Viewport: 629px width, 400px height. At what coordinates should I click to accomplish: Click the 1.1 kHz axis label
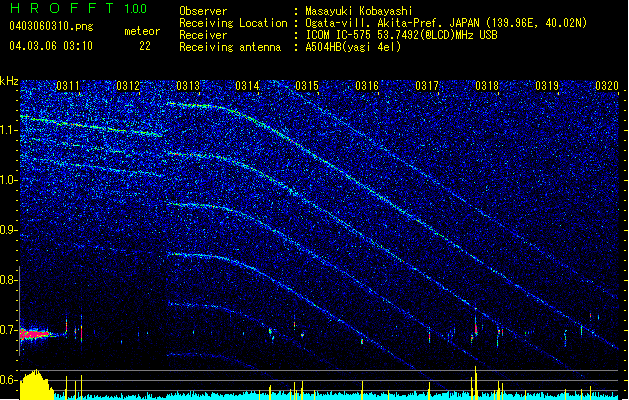point(9,130)
